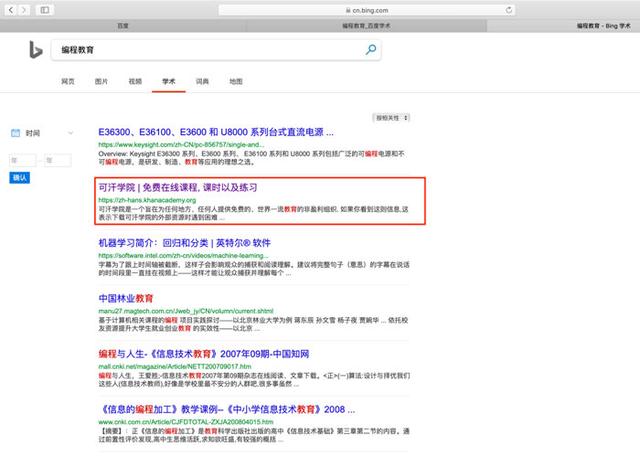Click the 【摘要】 snippet text
Screen dimensions: 640x456
(x=254, y=435)
